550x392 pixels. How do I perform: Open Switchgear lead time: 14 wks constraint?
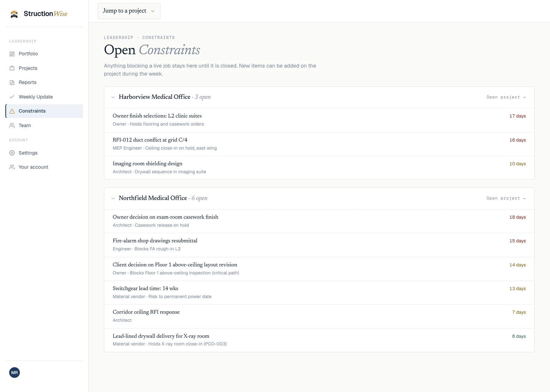click(x=319, y=292)
